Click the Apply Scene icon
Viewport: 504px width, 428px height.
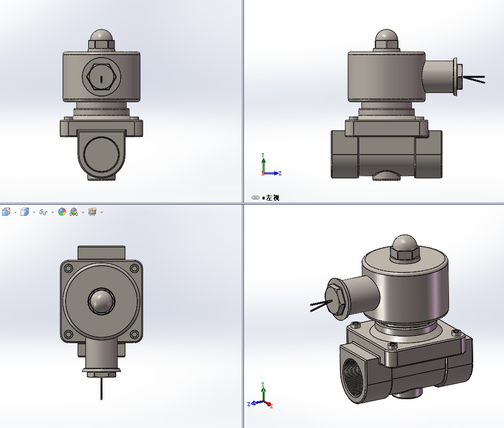(x=74, y=212)
